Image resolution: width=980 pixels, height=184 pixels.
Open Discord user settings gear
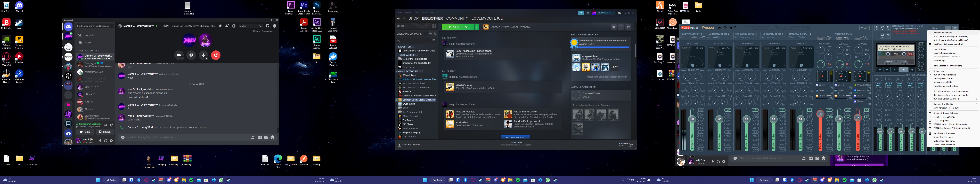(111, 141)
